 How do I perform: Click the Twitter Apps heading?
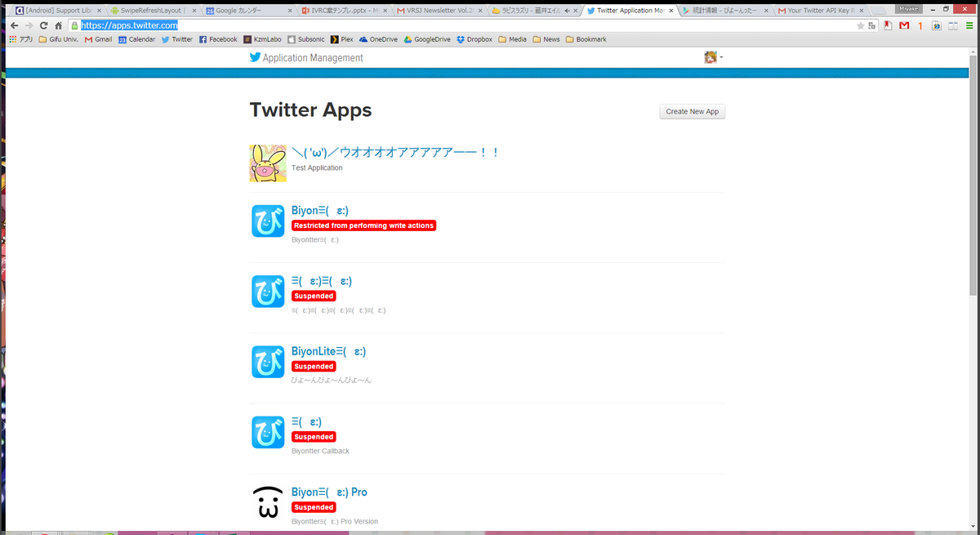coord(310,110)
